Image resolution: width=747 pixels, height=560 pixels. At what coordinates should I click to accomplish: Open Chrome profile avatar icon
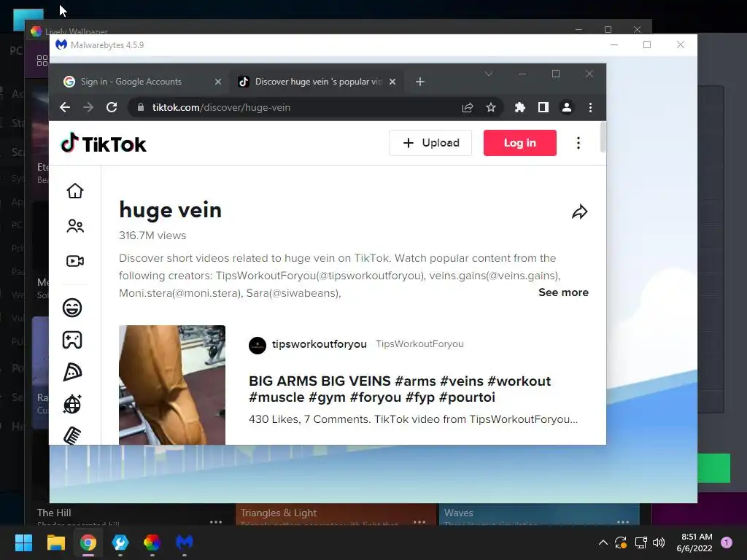566,108
